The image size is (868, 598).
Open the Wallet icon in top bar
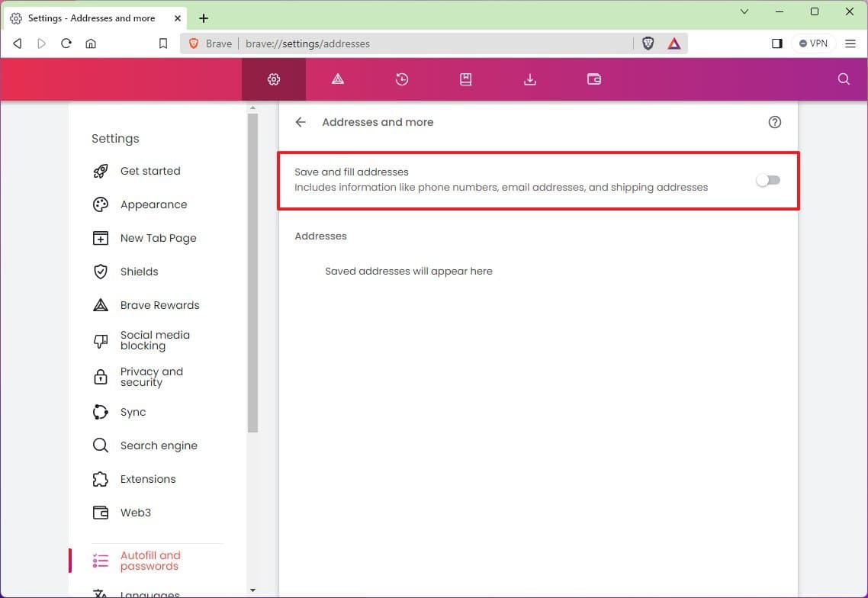pyautogui.click(x=594, y=79)
